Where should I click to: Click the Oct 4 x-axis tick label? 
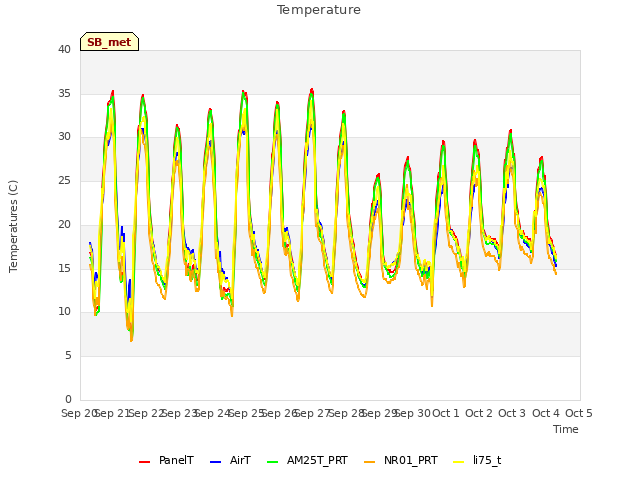click(x=546, y=413)
